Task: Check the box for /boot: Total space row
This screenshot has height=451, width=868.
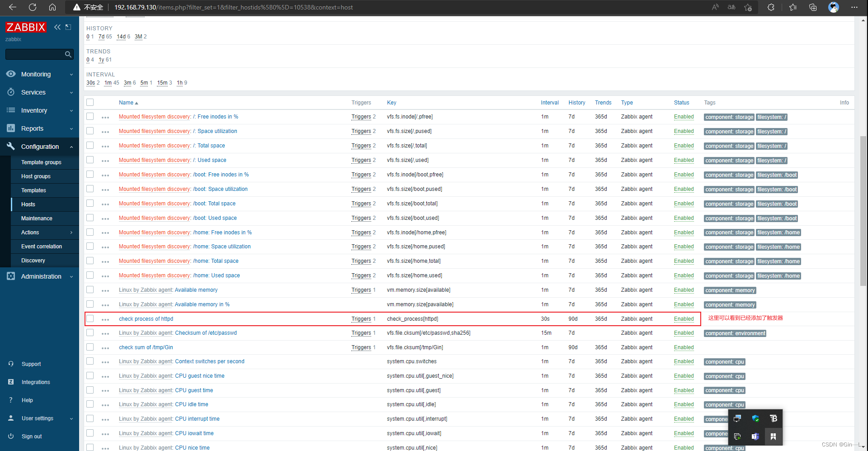Action: (90, 203)
